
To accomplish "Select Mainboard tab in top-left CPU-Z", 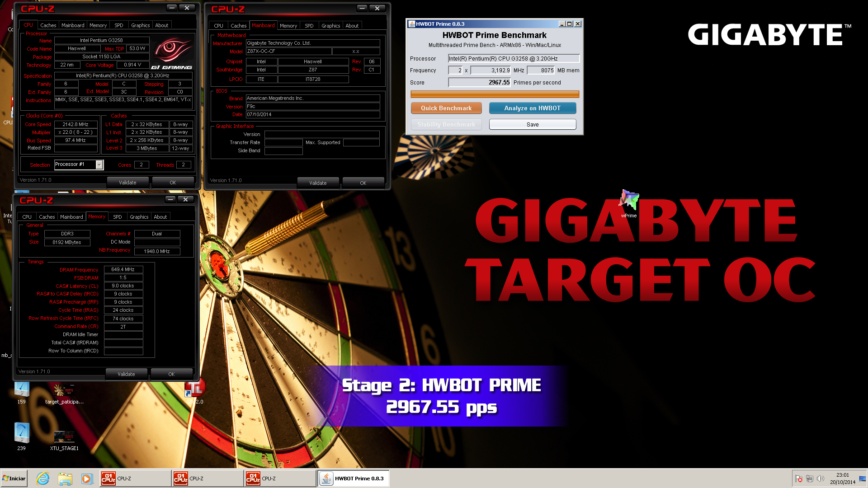I will 73,25.
